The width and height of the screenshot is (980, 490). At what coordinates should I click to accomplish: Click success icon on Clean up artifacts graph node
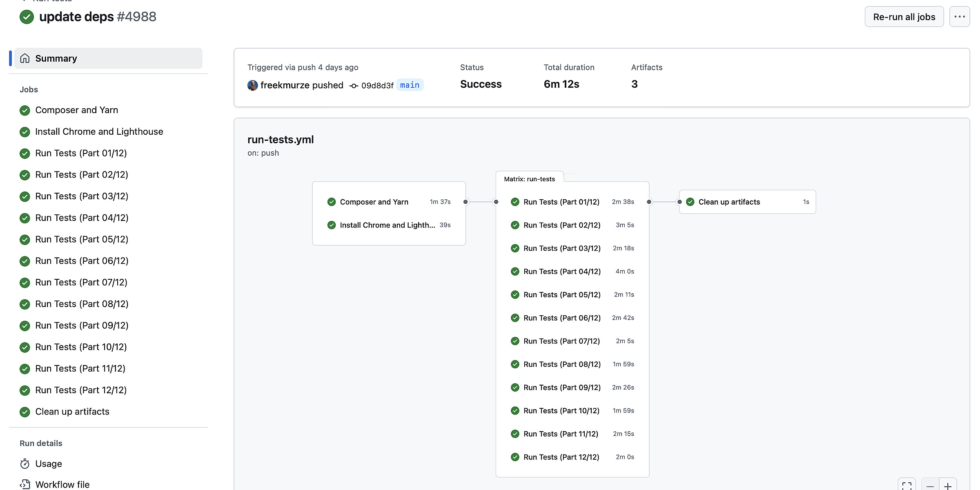tap(690, 202)
